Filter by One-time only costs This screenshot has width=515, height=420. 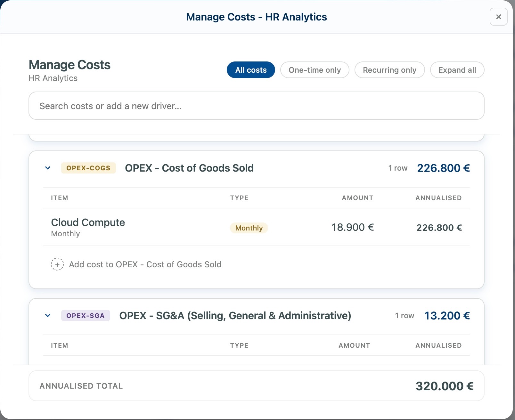click(x=315, y=70)
